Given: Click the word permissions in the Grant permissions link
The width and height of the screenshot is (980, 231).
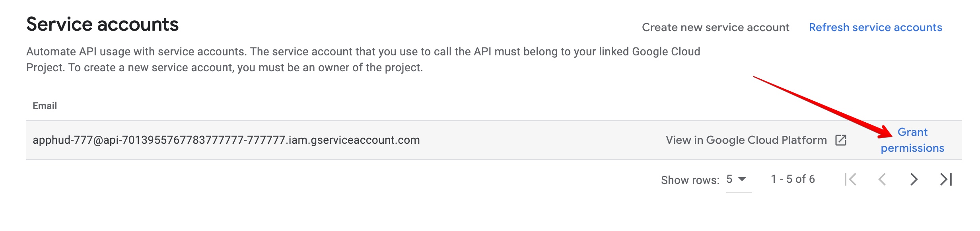Looking at the screenshot, I should pos(912,148).
